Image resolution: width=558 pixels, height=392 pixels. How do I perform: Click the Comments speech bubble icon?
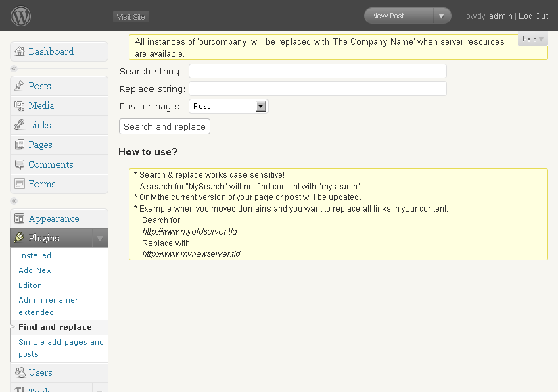pos(19,164)
